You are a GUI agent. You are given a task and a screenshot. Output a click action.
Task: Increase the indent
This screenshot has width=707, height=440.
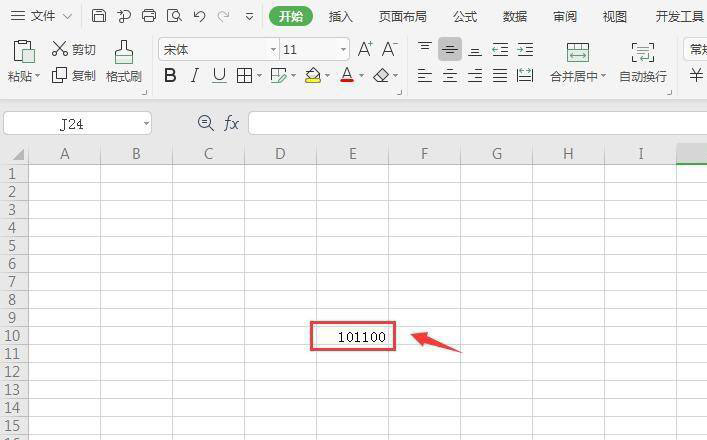click(x=525, y=49)
